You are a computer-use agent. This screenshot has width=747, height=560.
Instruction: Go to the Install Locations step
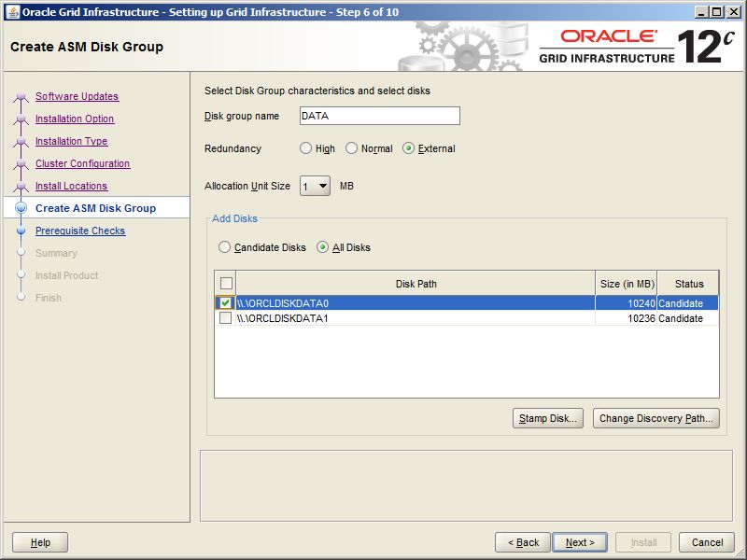point(72,186)
